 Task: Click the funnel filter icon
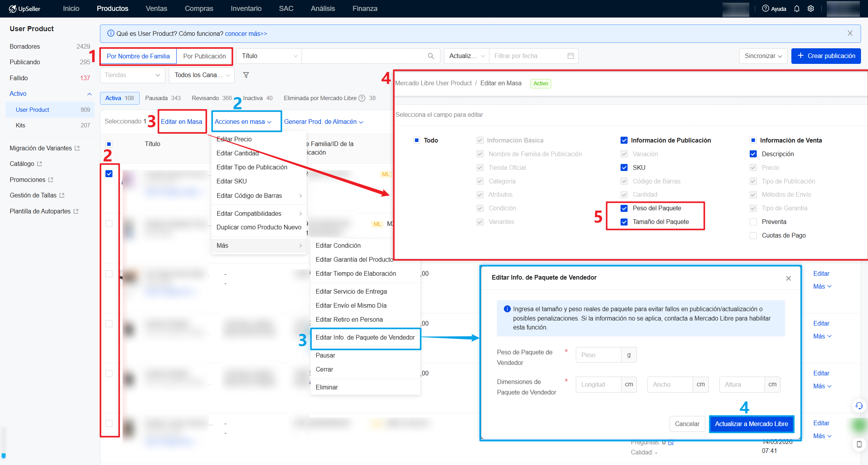246,75
